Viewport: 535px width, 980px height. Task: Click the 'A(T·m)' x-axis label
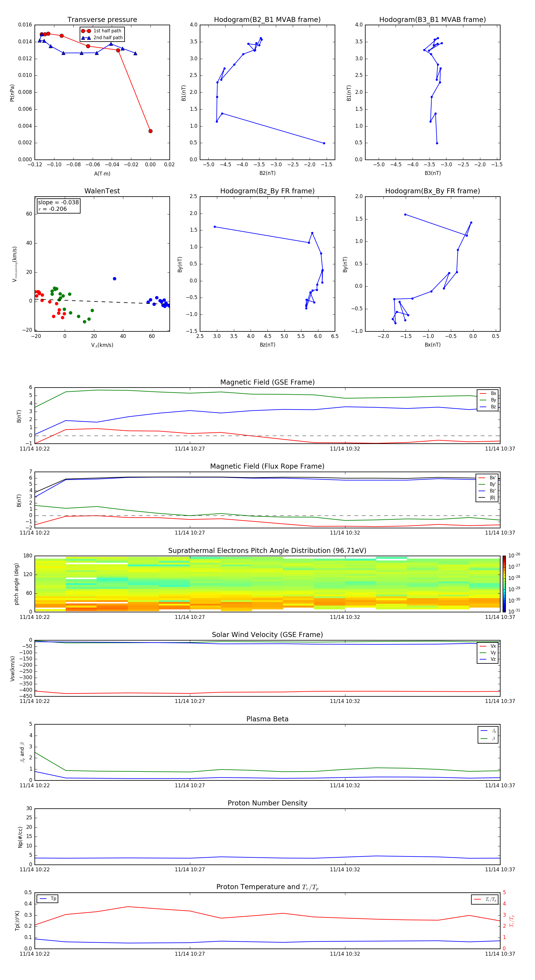point(102,173)
